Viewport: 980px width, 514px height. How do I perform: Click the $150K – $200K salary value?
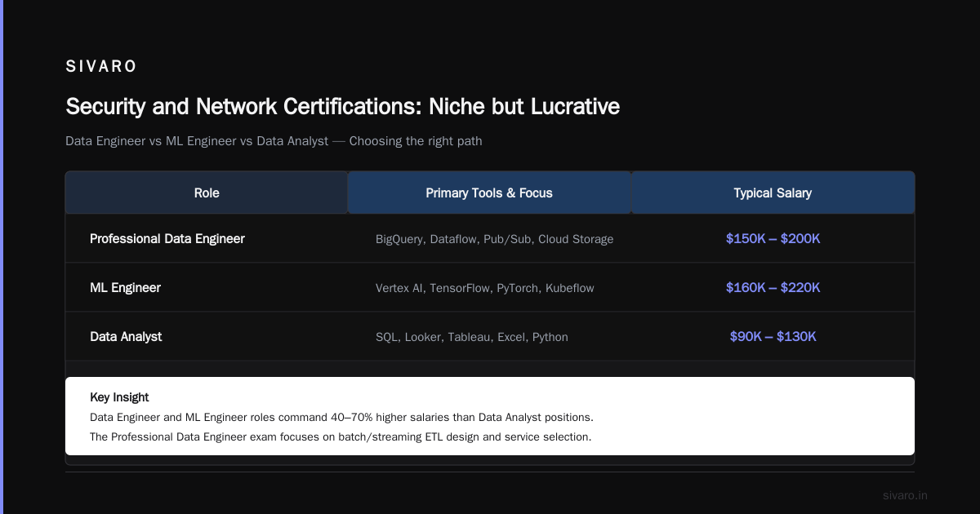point(773,238)
